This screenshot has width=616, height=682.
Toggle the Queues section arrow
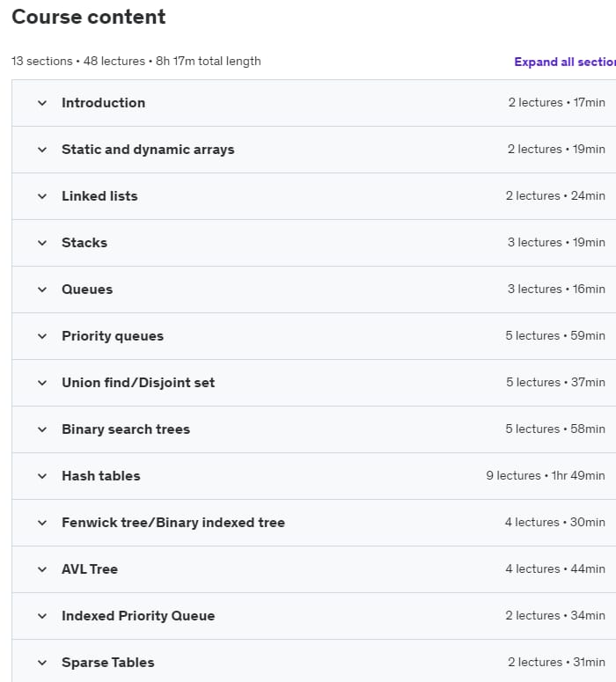point(42,290)
